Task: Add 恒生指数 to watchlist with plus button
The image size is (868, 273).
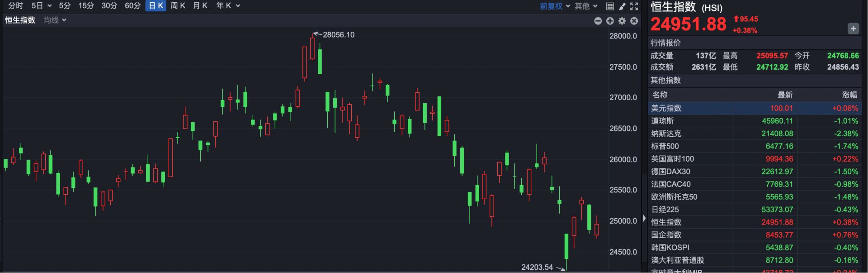Action: pos(853,29)
